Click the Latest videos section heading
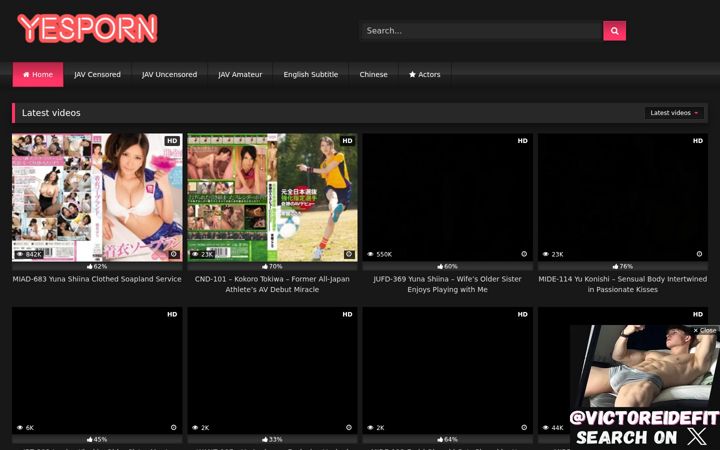 click(51, 113)
